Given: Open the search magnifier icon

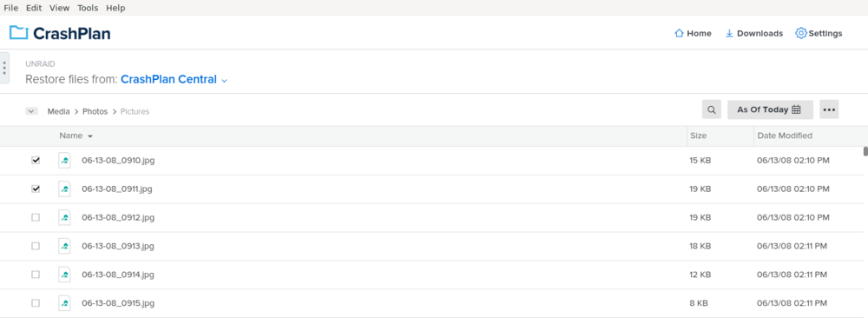Looking at the screenshot, I should coord(712,109).
